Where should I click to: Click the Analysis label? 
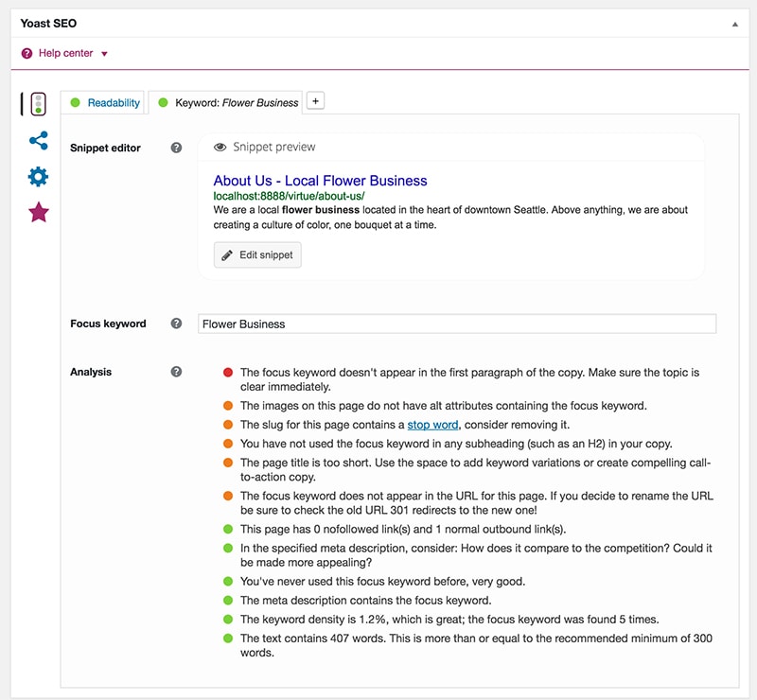pos(91,372)
